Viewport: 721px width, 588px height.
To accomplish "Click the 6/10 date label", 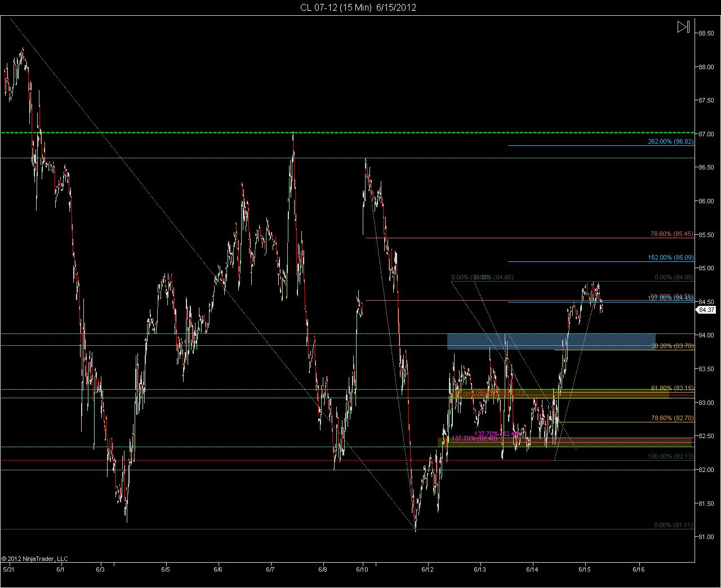I will coord(363,569).
